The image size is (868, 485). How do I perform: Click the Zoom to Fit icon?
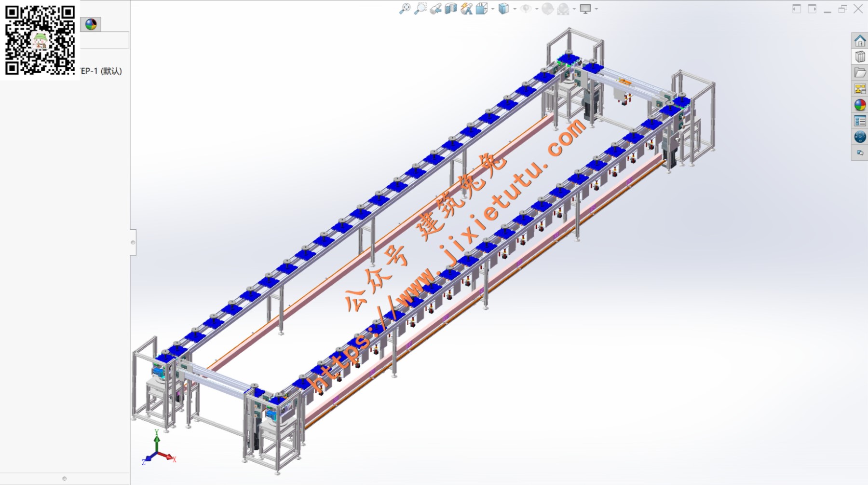coord(405,9)
